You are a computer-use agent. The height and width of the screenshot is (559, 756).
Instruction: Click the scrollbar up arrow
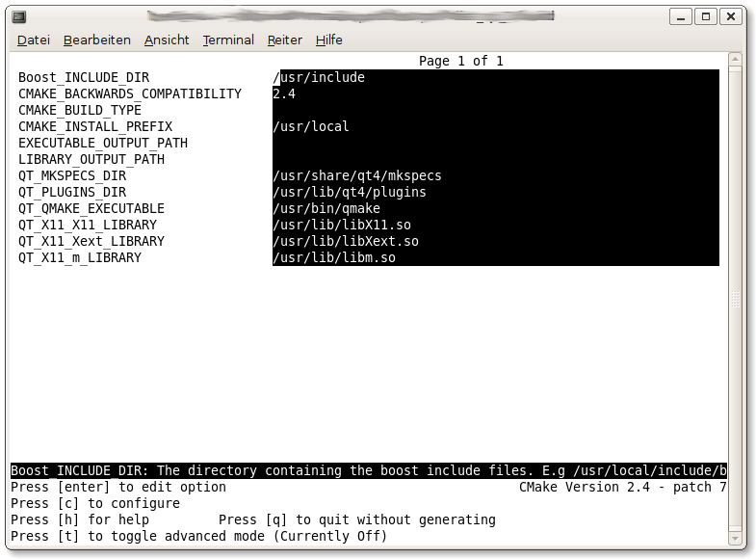click(737, 62)
